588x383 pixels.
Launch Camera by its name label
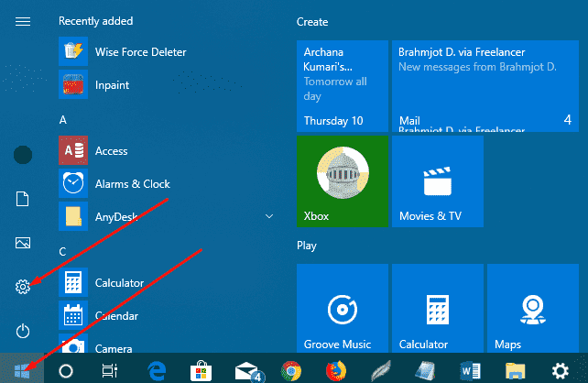[x=114, y=349]
